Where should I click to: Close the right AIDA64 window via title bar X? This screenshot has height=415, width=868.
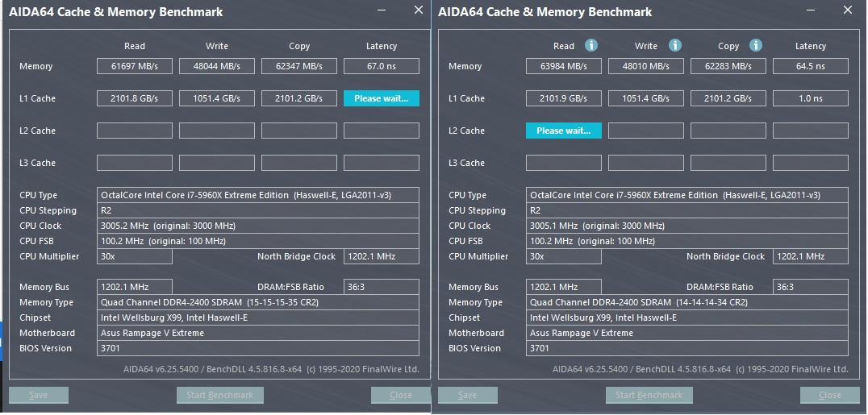point(848,10)
